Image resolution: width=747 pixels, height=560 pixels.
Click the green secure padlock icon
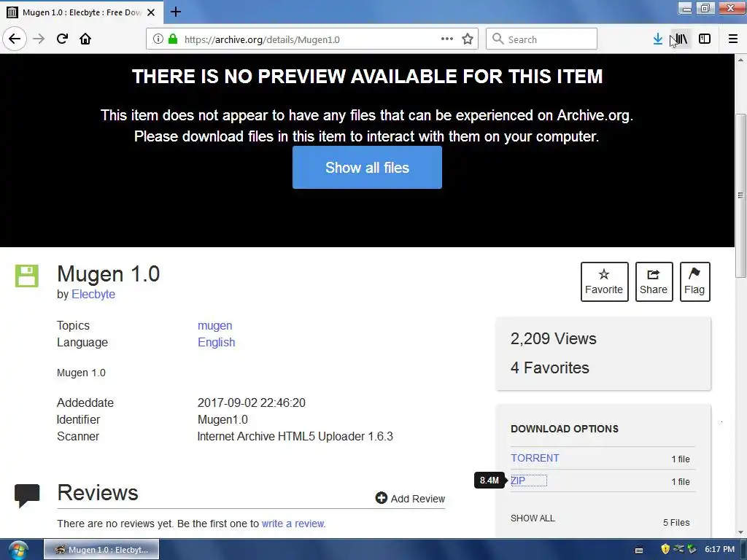point(173,39)
